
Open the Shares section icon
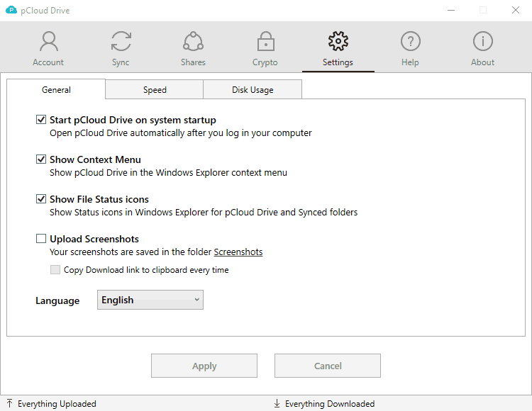point(194,41)
